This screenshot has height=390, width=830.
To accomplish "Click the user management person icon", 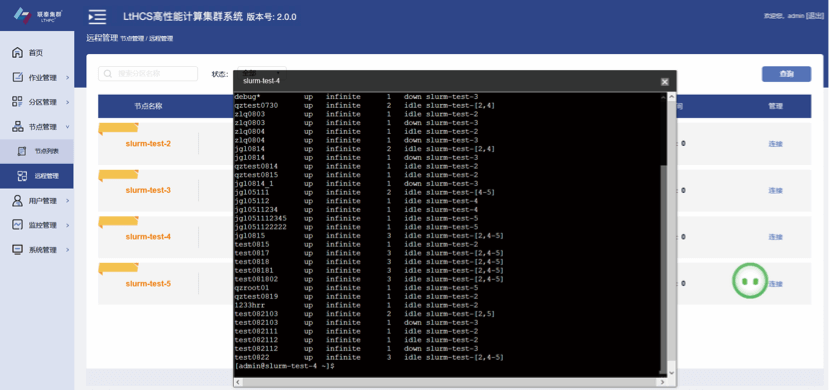I will point(17,201).
